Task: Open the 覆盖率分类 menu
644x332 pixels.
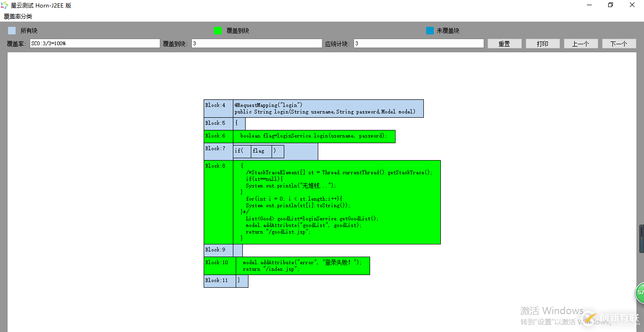Action: pos(18,16)
